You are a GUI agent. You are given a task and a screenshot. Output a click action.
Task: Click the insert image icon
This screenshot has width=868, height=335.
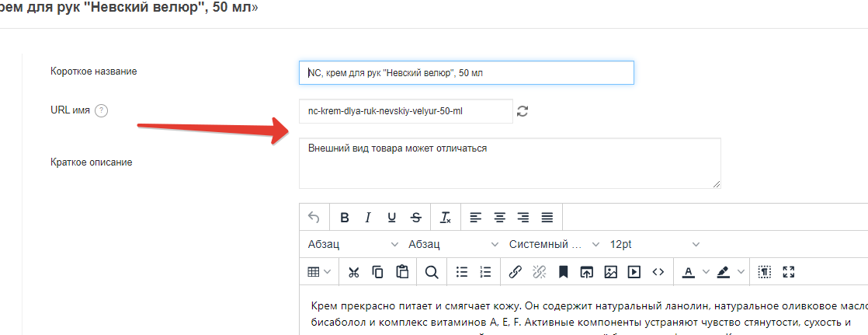[x=610, y=271]
